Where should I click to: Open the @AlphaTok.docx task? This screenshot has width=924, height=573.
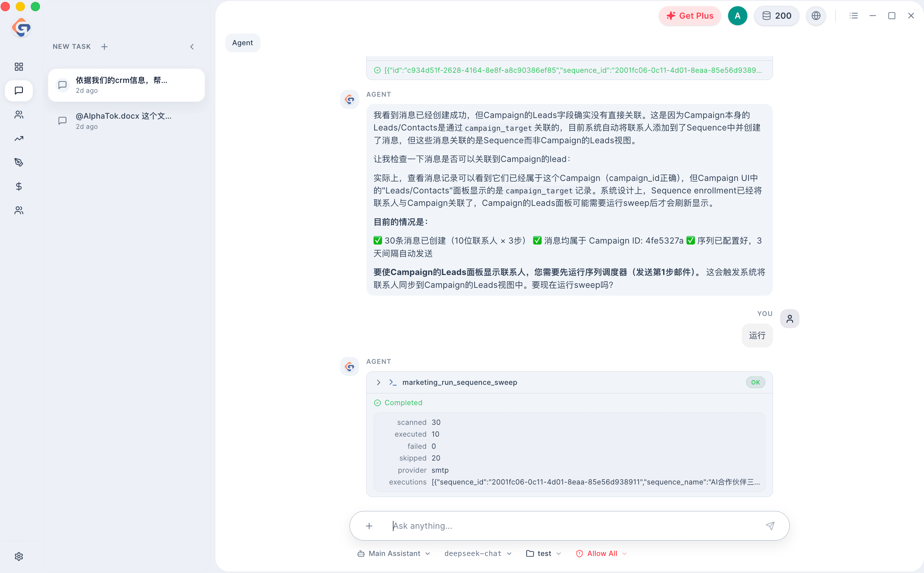[126, 121]
